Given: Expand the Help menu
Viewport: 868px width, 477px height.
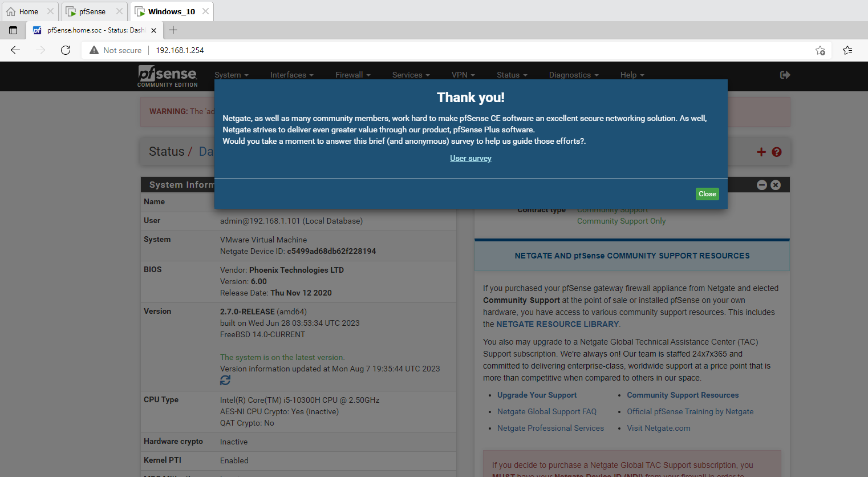Looking at the screenshot, I should pyautogui.click(x=632, y=75).
